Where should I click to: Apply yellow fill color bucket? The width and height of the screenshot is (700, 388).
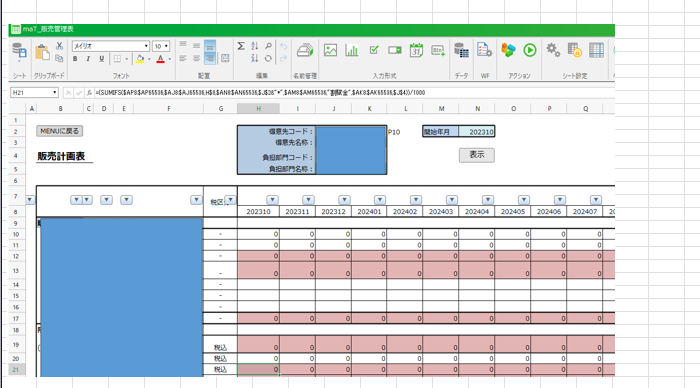(x=140, y=59)
